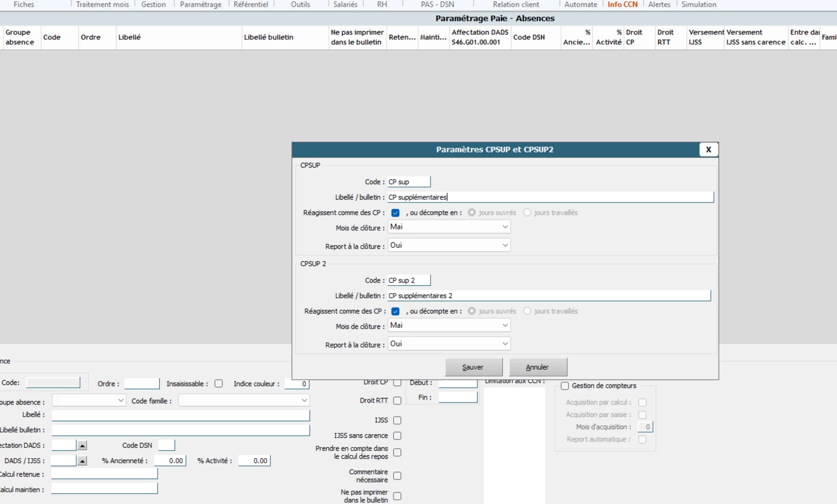This screenshot has height=504, width=837.
Task: Enable Gestion de compteurs checkbox
Action: (565, 386)
